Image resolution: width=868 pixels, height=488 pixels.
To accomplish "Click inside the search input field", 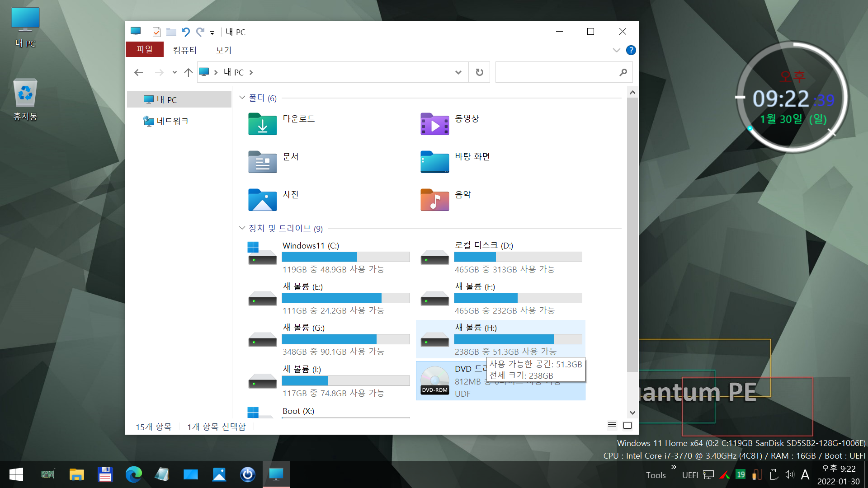I will coord(557,72).
